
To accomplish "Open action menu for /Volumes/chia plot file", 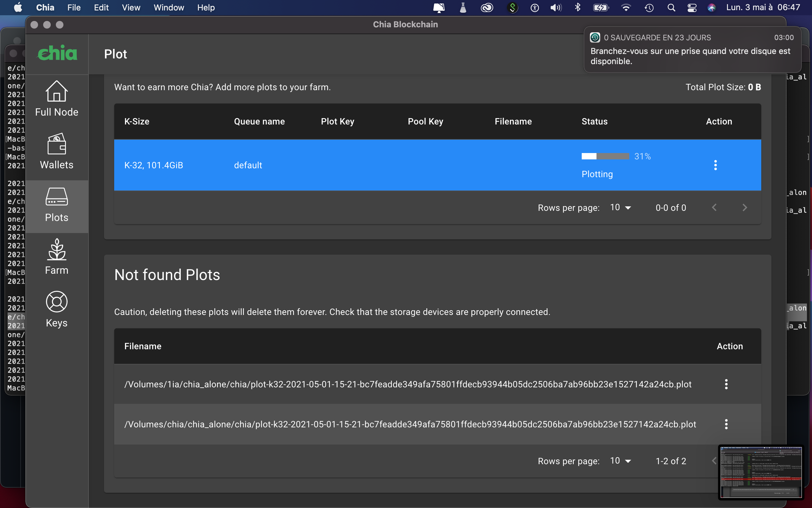I will 726,424.
